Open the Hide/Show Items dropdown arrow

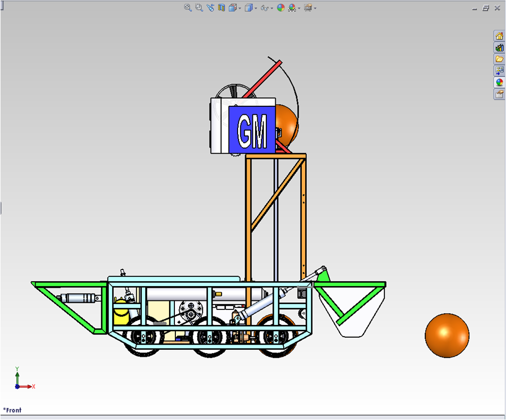pyautogui.click(x=272, y=8)
